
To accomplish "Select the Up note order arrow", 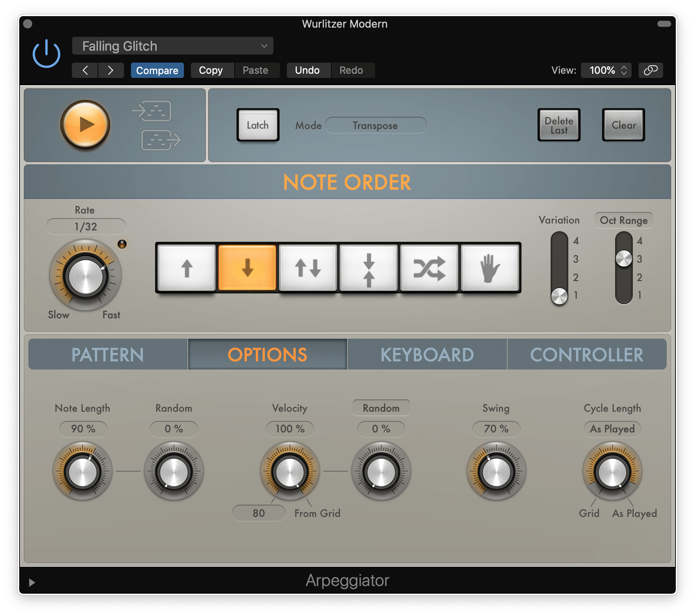I will coord(187,268).
